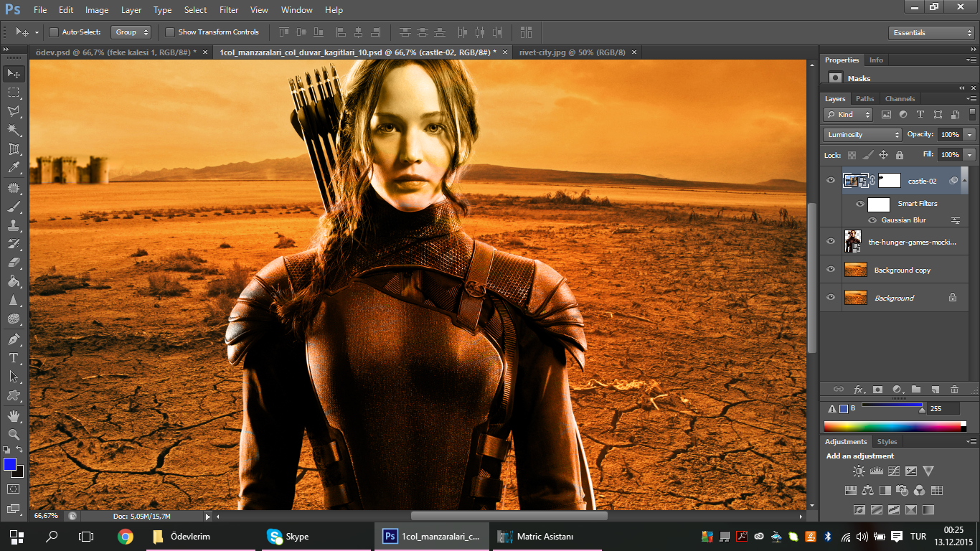Select the Eyedropper tool
The height and width of the screenshot is (551, 980).
(14, 168)
